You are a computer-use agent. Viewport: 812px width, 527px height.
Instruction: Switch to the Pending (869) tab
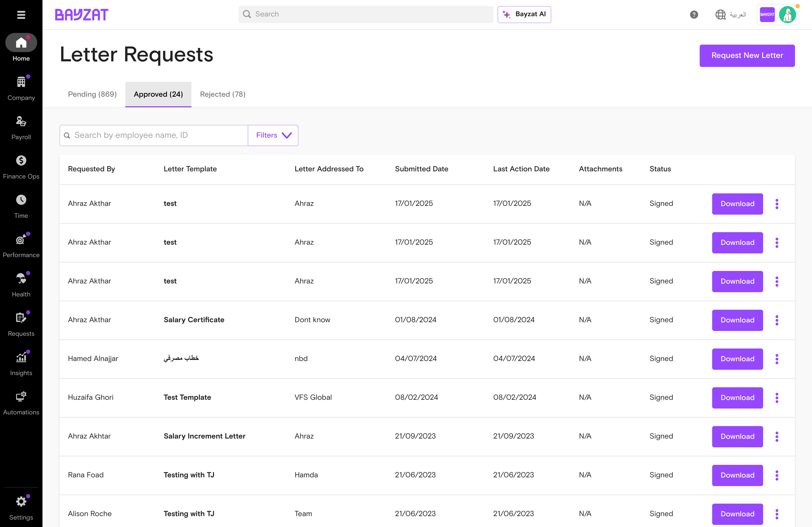pos(92,94)
